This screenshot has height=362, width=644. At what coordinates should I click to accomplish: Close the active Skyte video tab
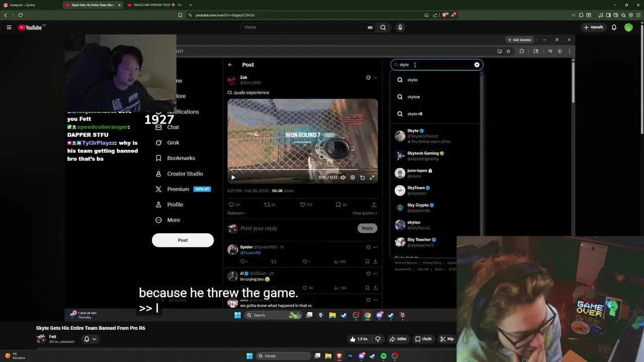click(119, 5)
